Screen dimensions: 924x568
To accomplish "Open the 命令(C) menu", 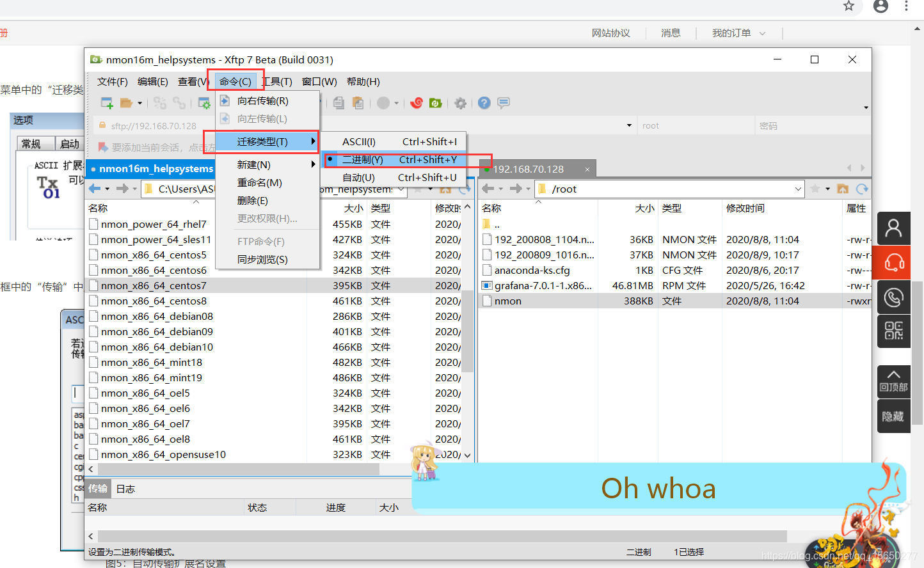I will click(x=235, y=81).
